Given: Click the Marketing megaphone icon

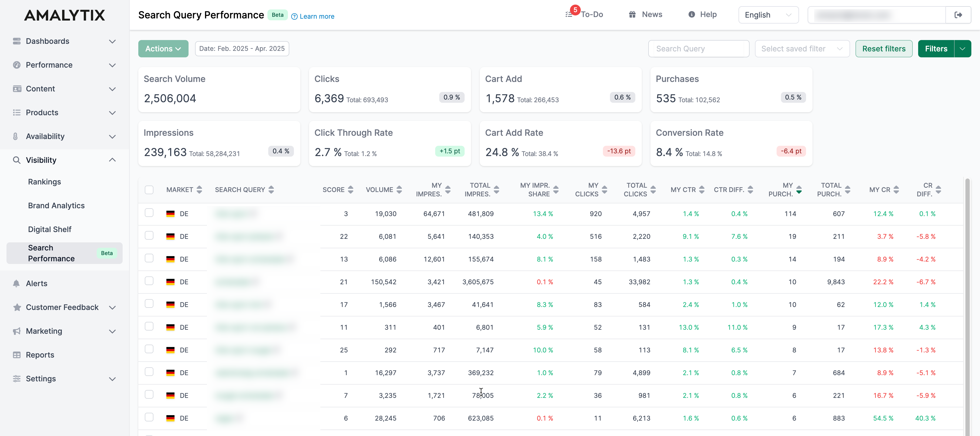Looking at the screenshot, I should (x=17, y=331).
